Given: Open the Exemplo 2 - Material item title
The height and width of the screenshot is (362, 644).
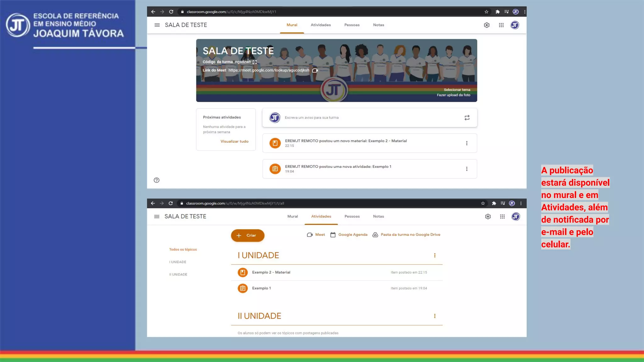Looking at the screenshot, I should (x=271, y=272).
